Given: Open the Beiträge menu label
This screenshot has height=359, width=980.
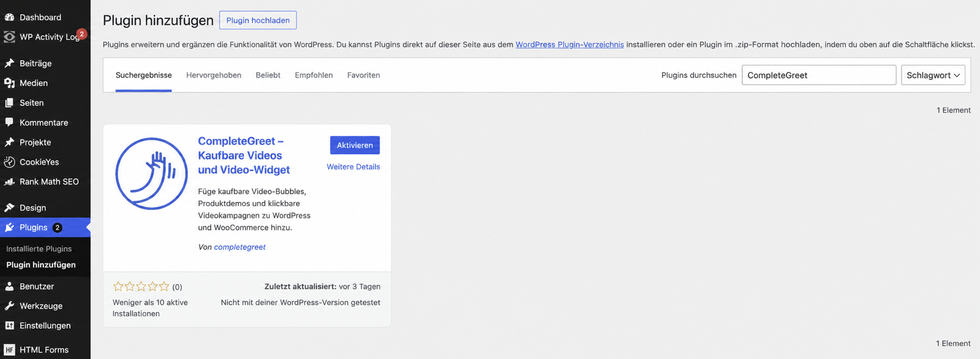Looking at the screenshot, I should tap(36, 63).
